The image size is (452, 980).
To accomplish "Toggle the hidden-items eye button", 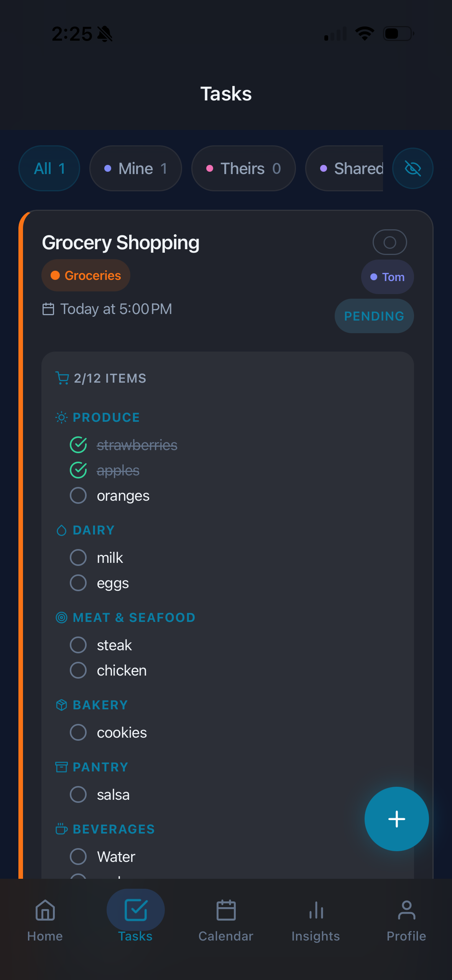I will (413, 168).
